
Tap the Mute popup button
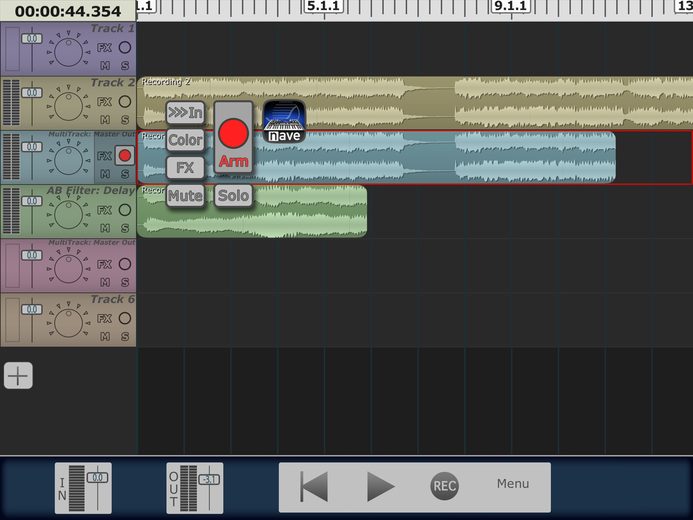[185, 196]
